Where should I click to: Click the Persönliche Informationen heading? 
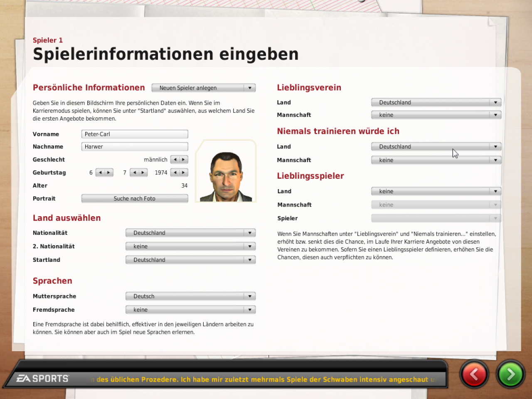[x=89, y=88]
